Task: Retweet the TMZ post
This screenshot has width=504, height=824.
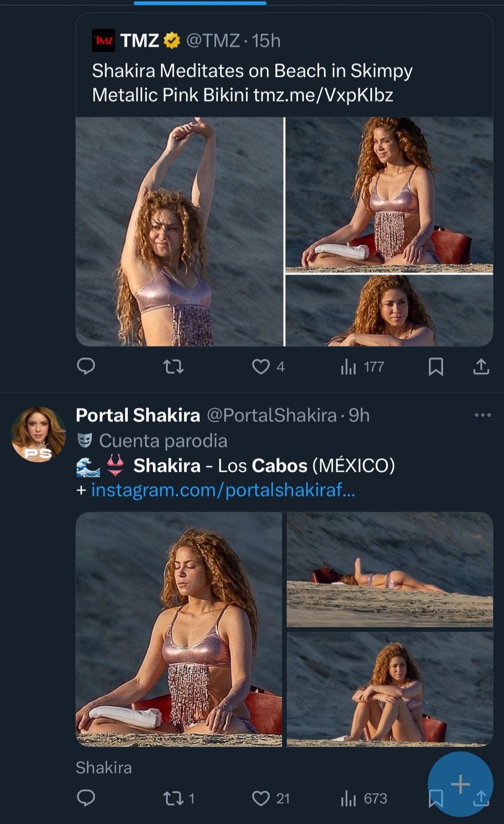Action: [173, 367]
